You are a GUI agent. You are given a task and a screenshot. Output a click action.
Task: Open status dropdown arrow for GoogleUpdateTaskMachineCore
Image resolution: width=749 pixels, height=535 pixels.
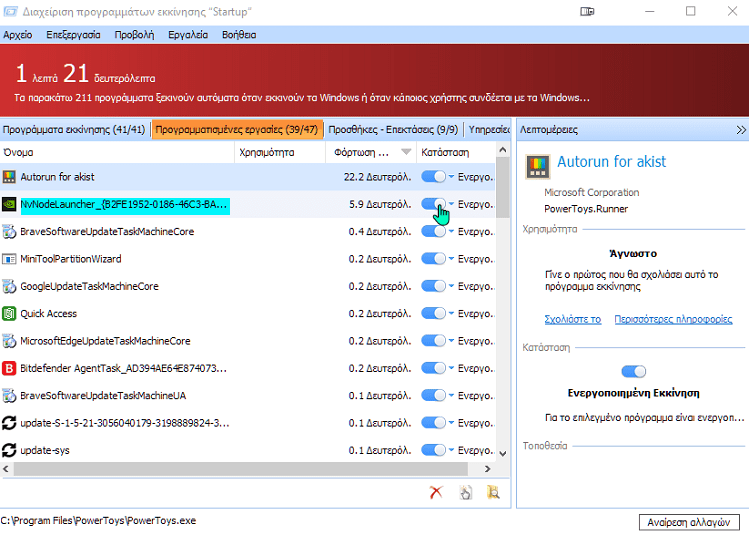coord(451,286)
